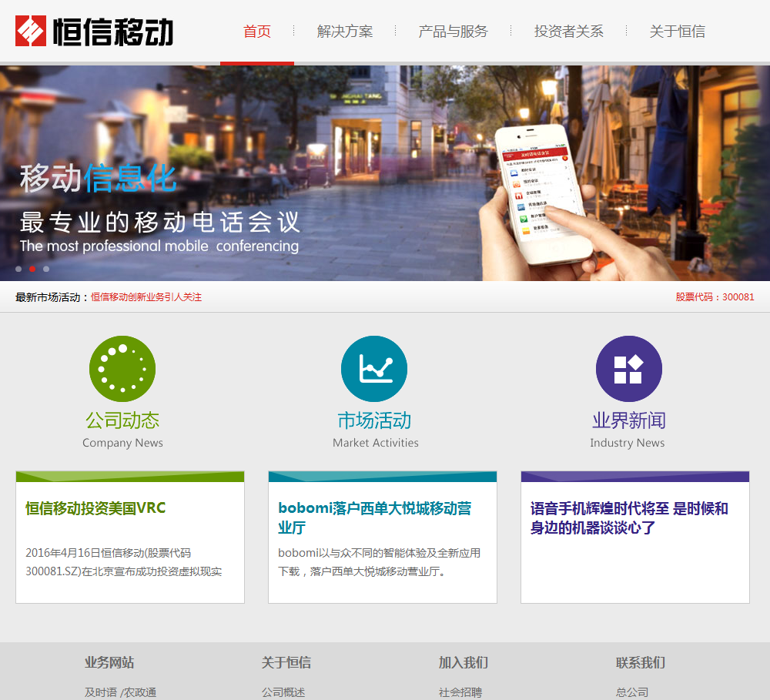
Task: Click the Market Activities subtitle
Action: point(376,443)
